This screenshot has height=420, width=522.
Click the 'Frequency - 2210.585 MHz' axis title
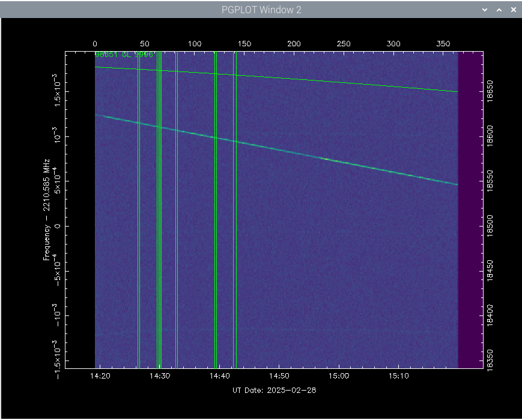coord(47,210)
